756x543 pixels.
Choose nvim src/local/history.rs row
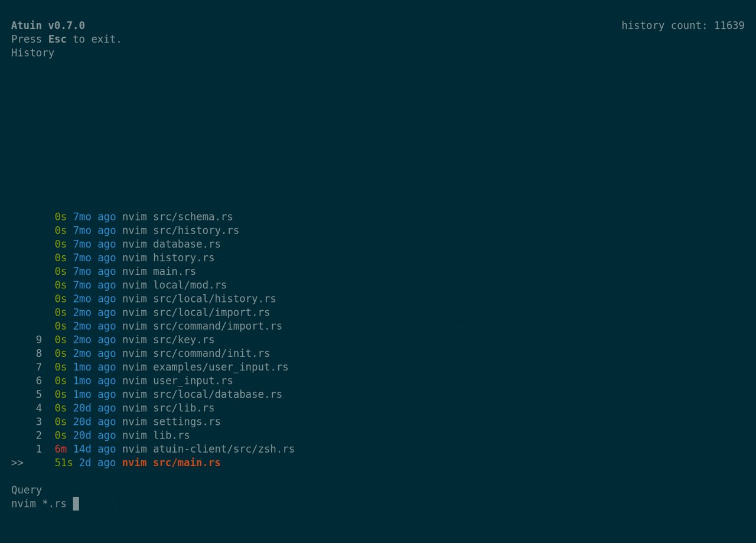tap(165, 298)
